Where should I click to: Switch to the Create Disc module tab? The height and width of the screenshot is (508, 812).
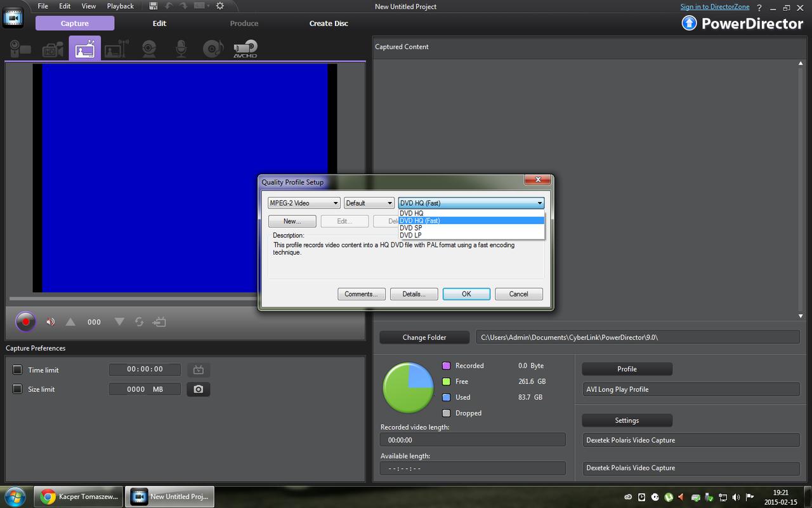click(x=329, y=23)
